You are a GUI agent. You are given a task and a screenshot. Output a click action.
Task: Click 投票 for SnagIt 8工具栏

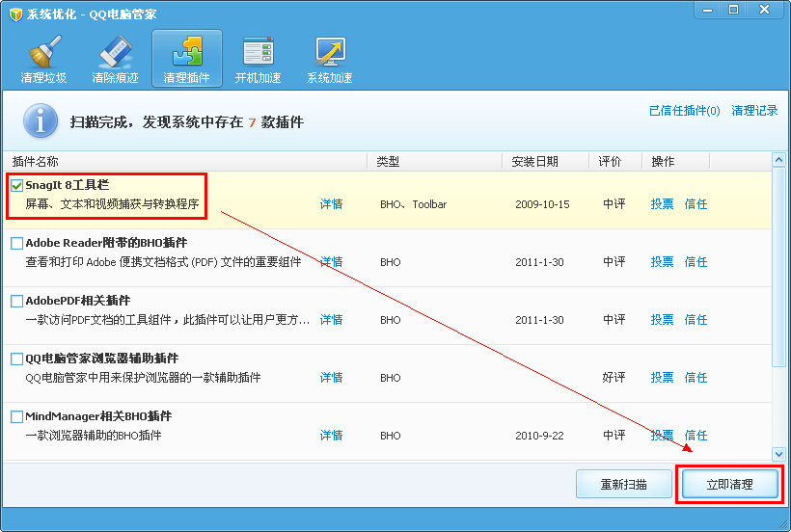coord(662,204)
